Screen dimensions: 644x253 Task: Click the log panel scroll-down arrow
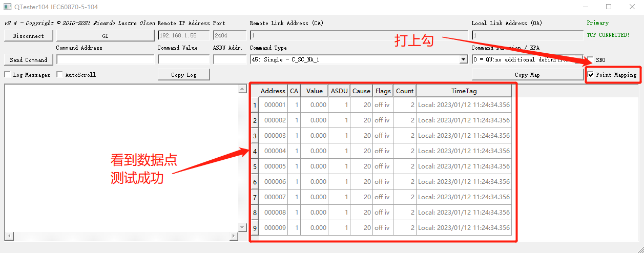[x=243, y=227]
